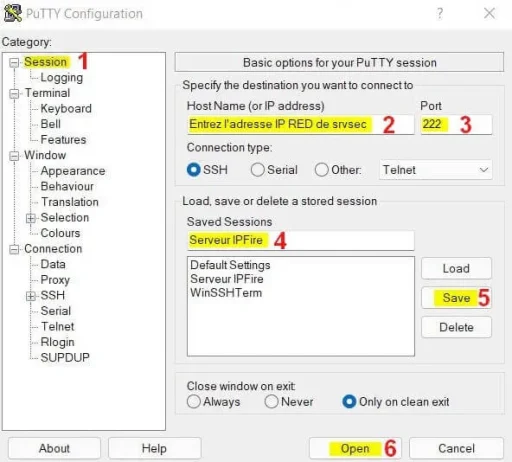Select Bell category in tree
The height and width of the screenshot is (462, 512).
(51, 124)
